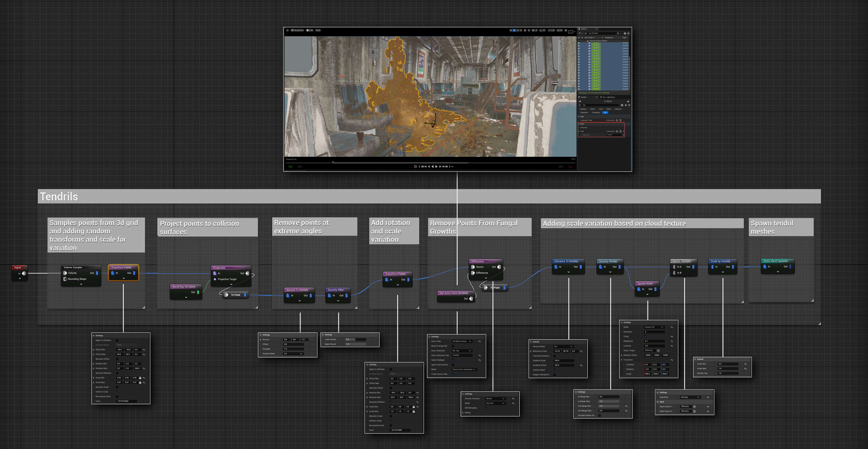Viewport: 868px width, 449px height.
Task: Open Parse Actor Components mode dropdown
Action: [x=464, y=369]
